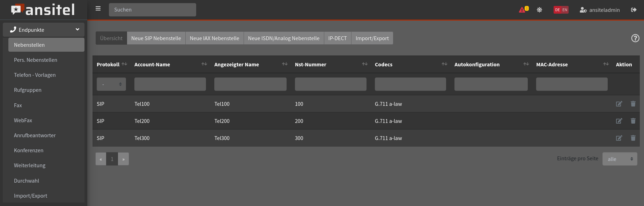This screenshot has width=644, height=206.
Task: Open the Einträge pro Seite dropdown
Action: [620, 159]
